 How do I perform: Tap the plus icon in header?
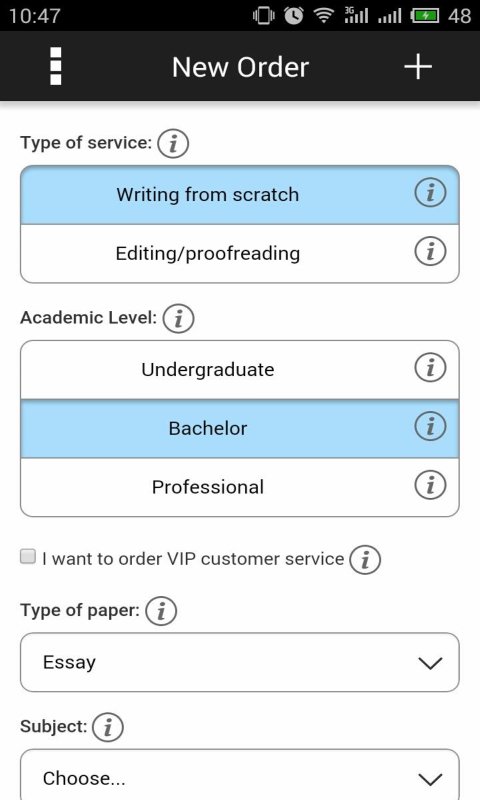(418, 67)
